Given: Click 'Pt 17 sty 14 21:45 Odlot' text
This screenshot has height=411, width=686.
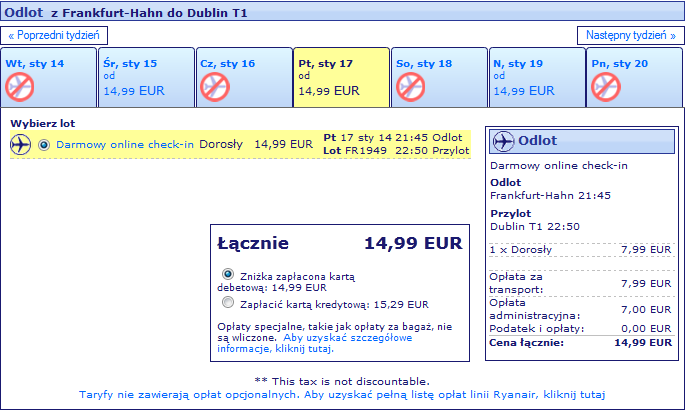Looking at the screenshot, I should [x=393, y=137].
